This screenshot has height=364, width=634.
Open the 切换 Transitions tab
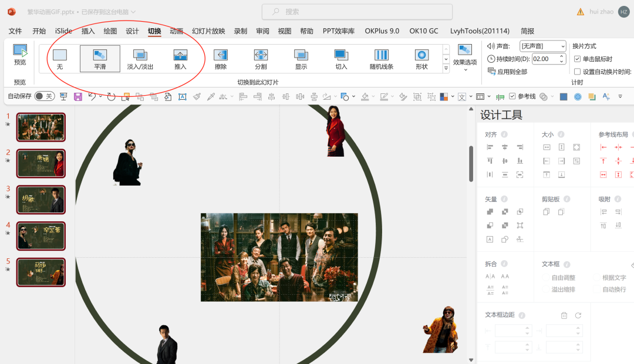[x=154, y=31]
